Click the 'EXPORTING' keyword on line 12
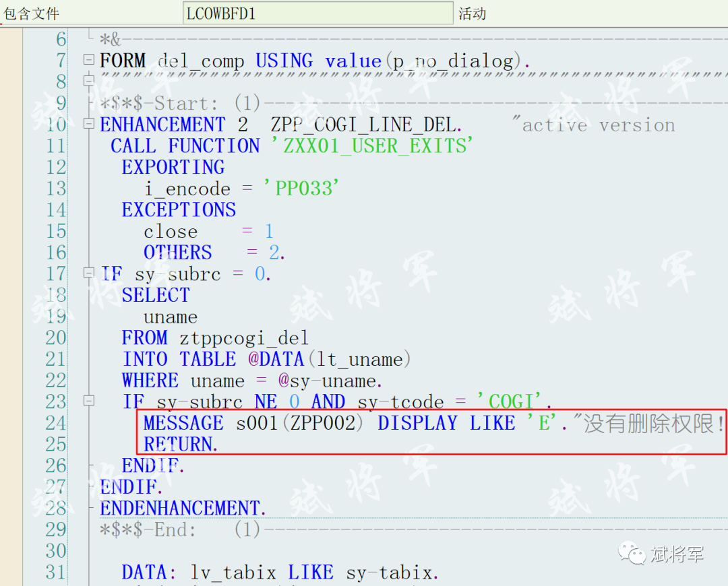 point(173,167)
